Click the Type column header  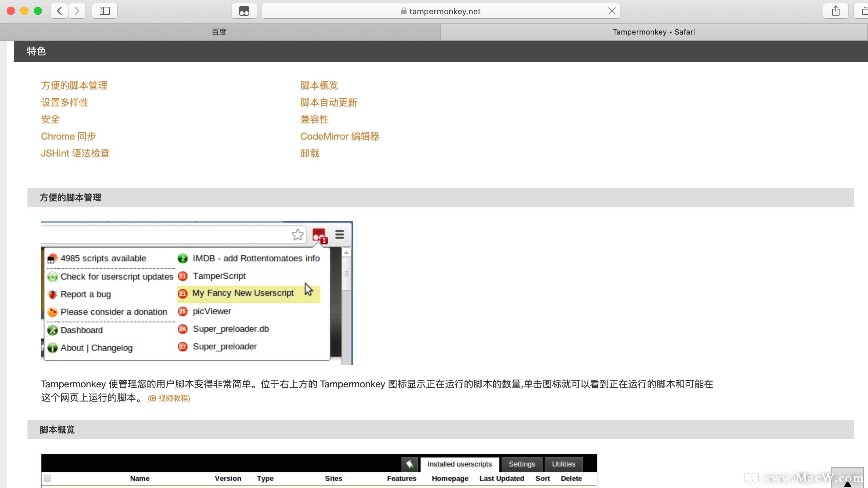(265, 479)
